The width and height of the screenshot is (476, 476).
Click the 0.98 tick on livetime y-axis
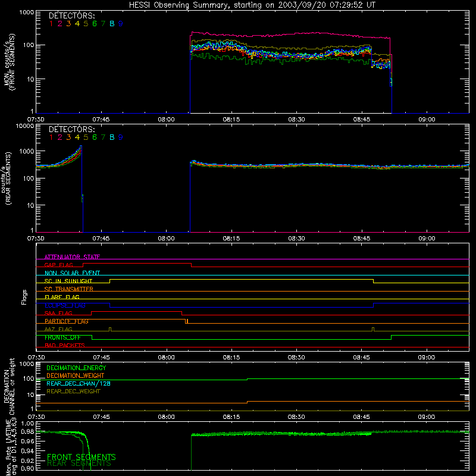pyautogui.click(x=27, y=432)
